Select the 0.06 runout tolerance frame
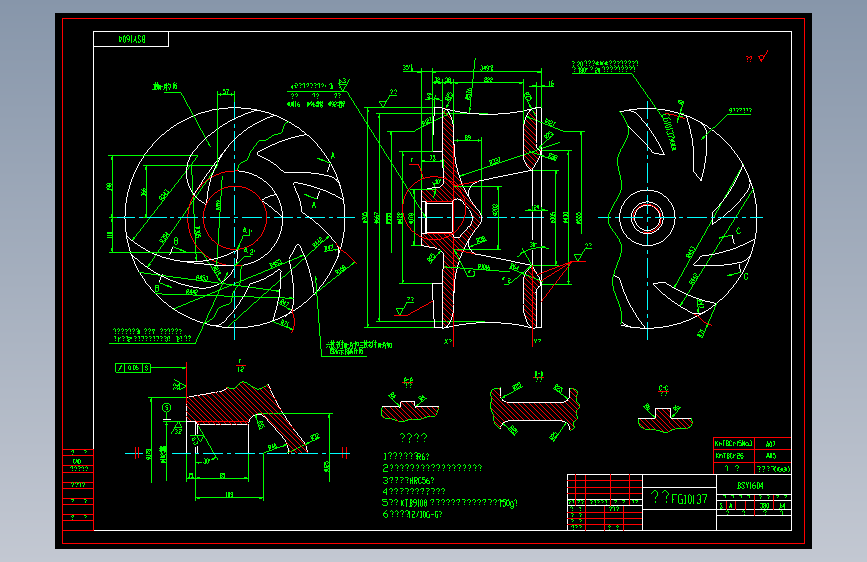Image resolution: width=867 pixels, height=562 pixels. tap(133, 368)
